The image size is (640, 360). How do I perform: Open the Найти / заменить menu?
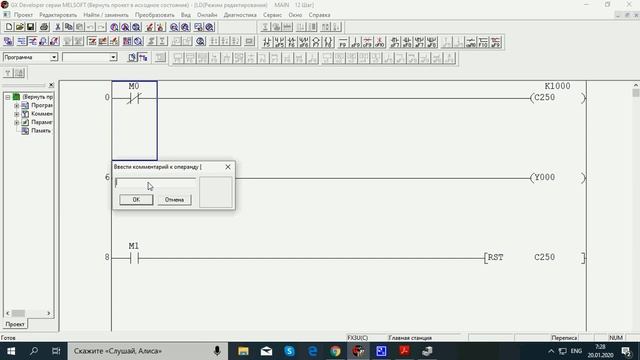pyautogui.click(x=106, y=15)
